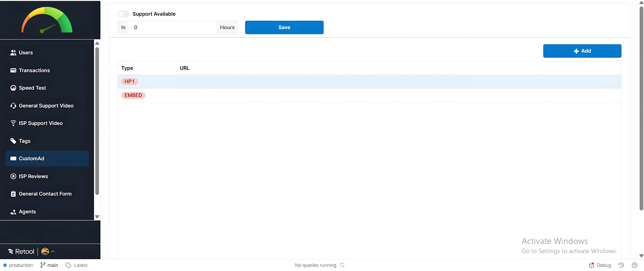Click the Users people icon
The image size is (644, 271).
13,53
